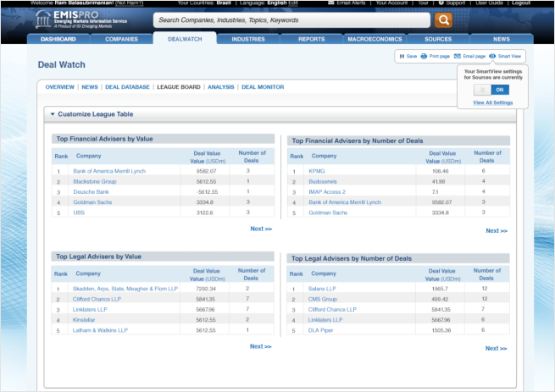Image resolution: width=555 pixels, height=392 pixels.
Task: Go to the Overview sub-tab
Action: coord(60,87)
